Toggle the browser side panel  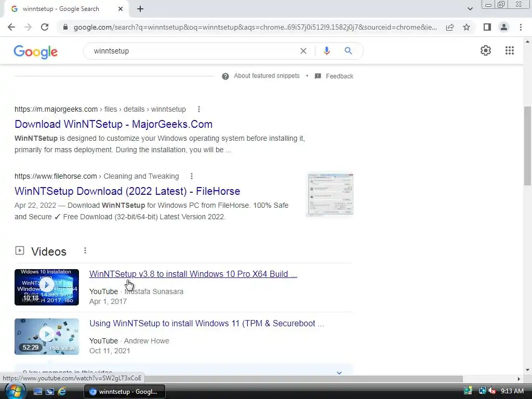[x=487, y=27]
